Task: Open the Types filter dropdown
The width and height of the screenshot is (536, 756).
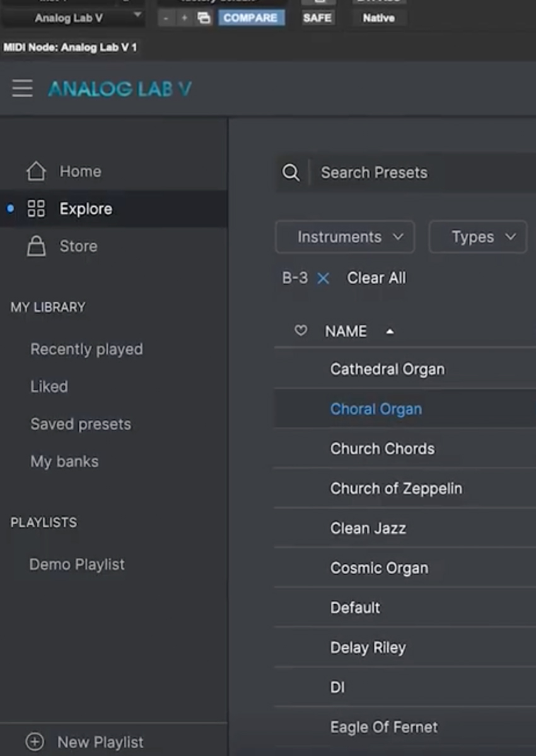Action: [x=478, y=237]
